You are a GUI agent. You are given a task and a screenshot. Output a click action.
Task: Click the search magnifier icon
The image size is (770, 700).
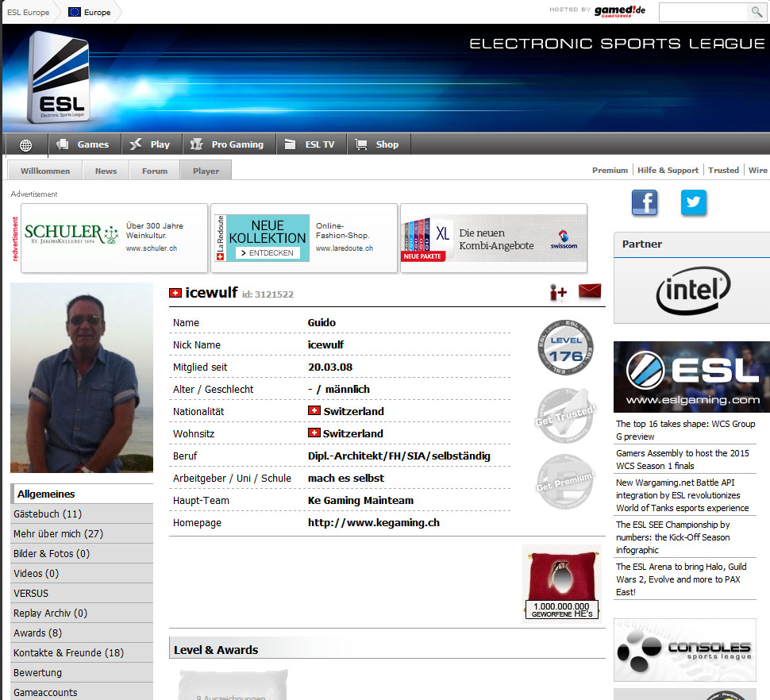point(757,12)
